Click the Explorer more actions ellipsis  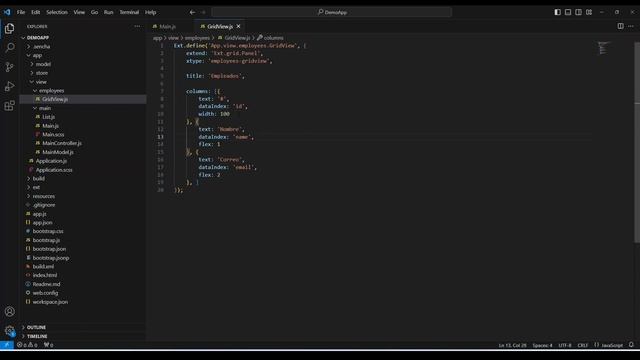(137, 26)
